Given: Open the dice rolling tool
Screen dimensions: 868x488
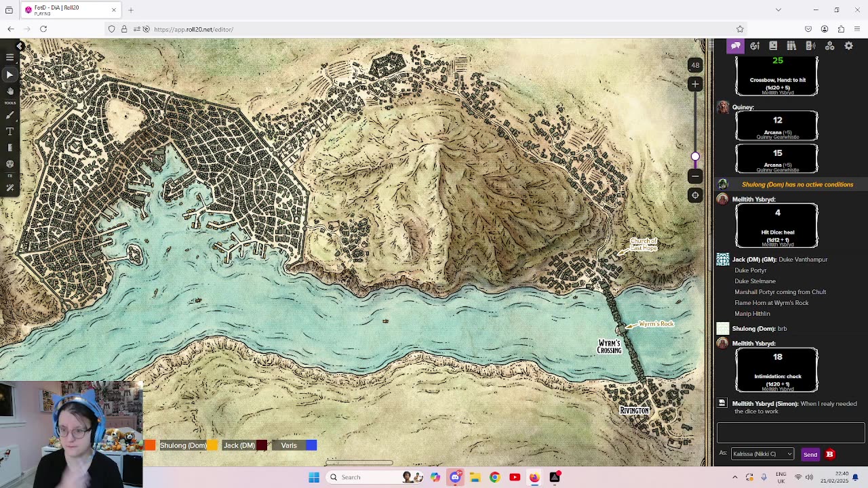Looking at the screenshot, I should point(10,164).
